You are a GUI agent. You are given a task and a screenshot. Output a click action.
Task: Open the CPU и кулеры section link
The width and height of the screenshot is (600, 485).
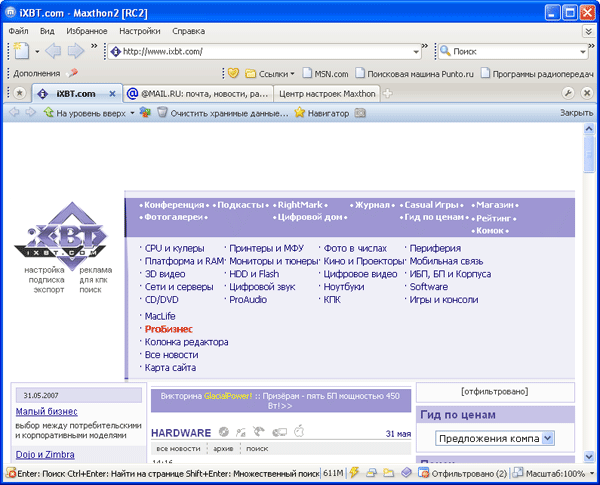point(174,248)
